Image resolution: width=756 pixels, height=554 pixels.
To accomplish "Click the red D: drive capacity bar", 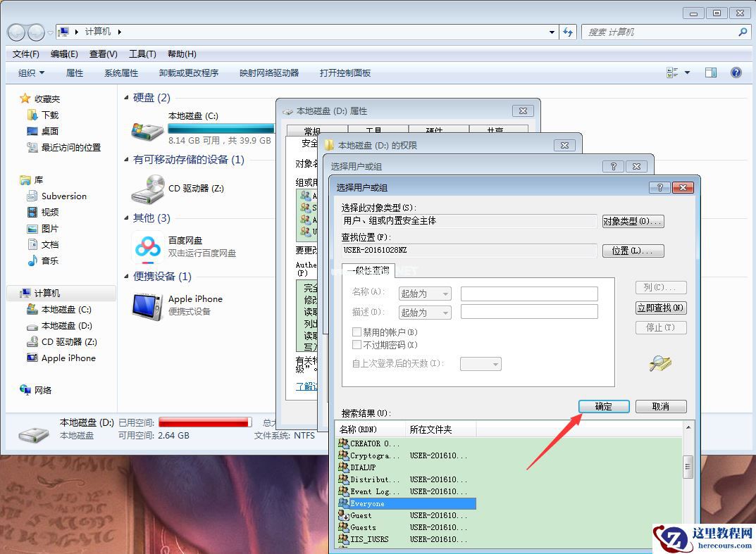I will click(x=204, y=421).
